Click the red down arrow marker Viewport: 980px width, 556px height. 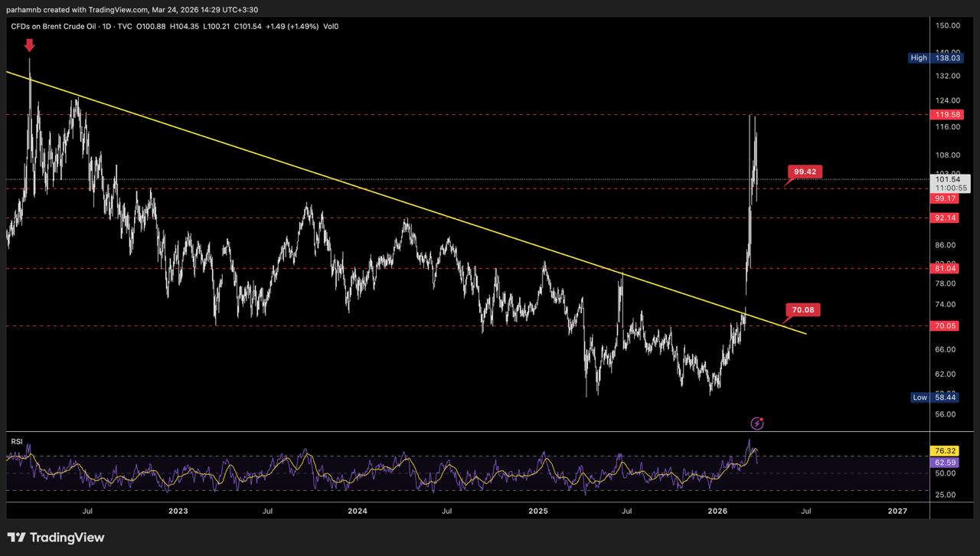point(29,46)
